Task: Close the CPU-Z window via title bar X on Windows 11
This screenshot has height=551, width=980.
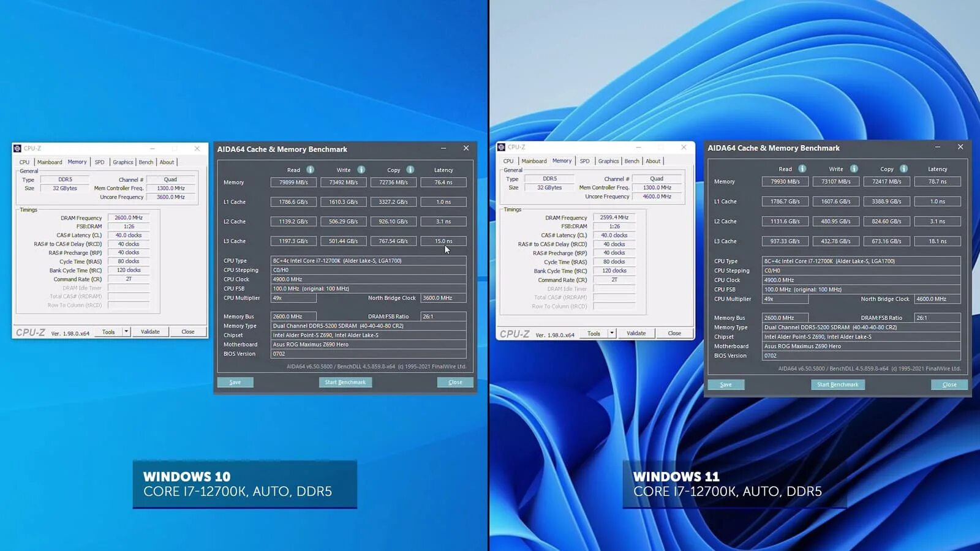Action: coord(684,147)
